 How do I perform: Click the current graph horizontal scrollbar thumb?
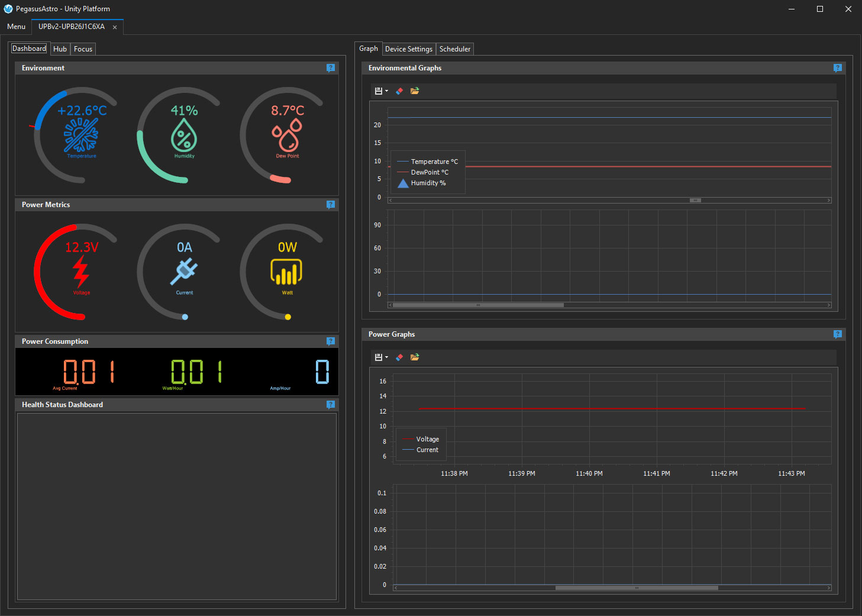(x=637, y=588)
